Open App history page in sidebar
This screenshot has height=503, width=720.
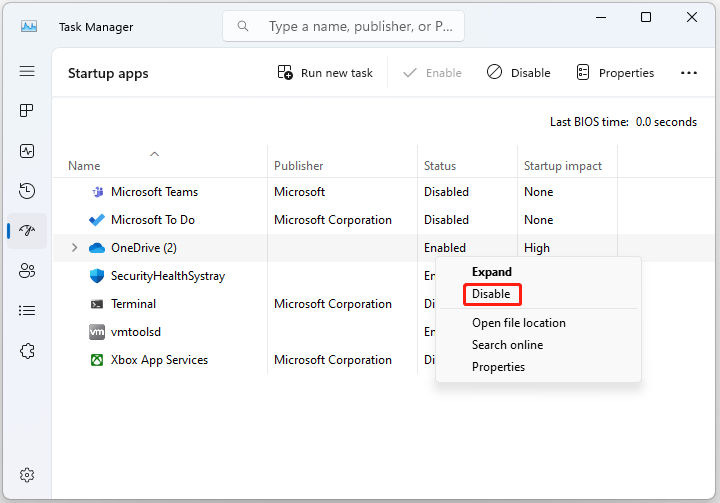click(27, 191)
